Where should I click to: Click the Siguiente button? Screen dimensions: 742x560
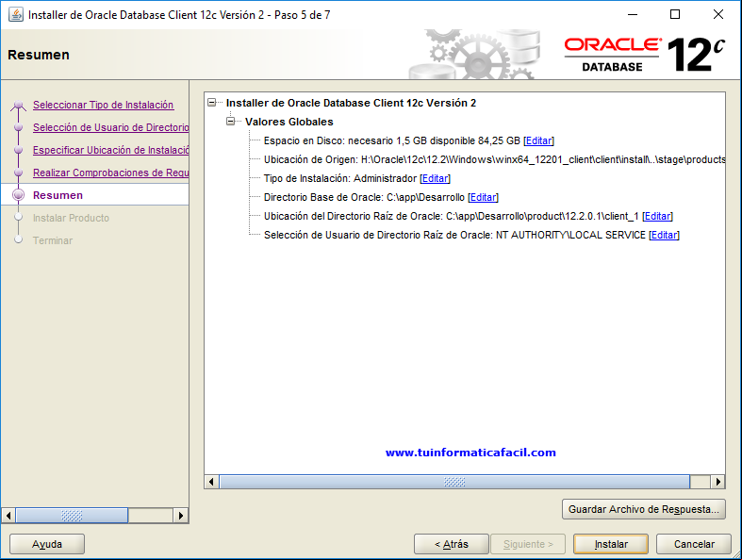[528, 544]
